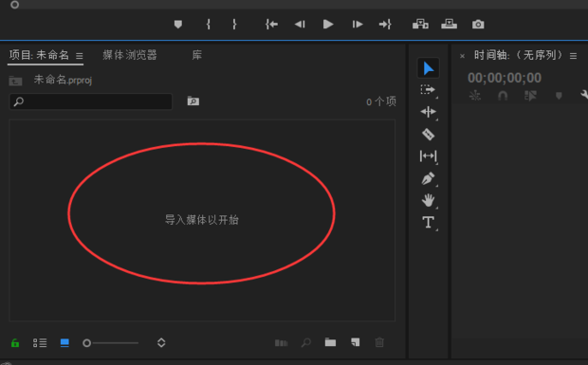Step back one frame
The image size is (588, 365).
coord(300,25)
